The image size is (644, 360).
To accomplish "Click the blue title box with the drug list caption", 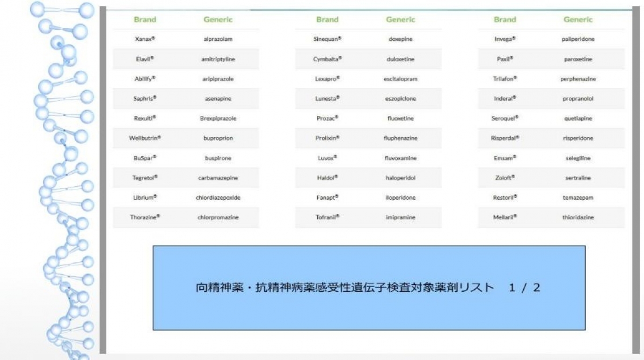I will pyautogui.click(x=369, y=288).
